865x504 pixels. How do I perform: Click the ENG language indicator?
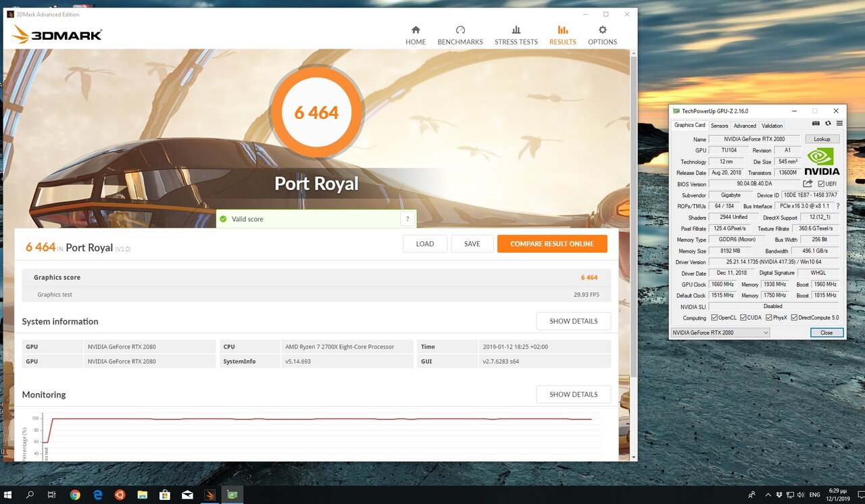click(x=814, y=495)
